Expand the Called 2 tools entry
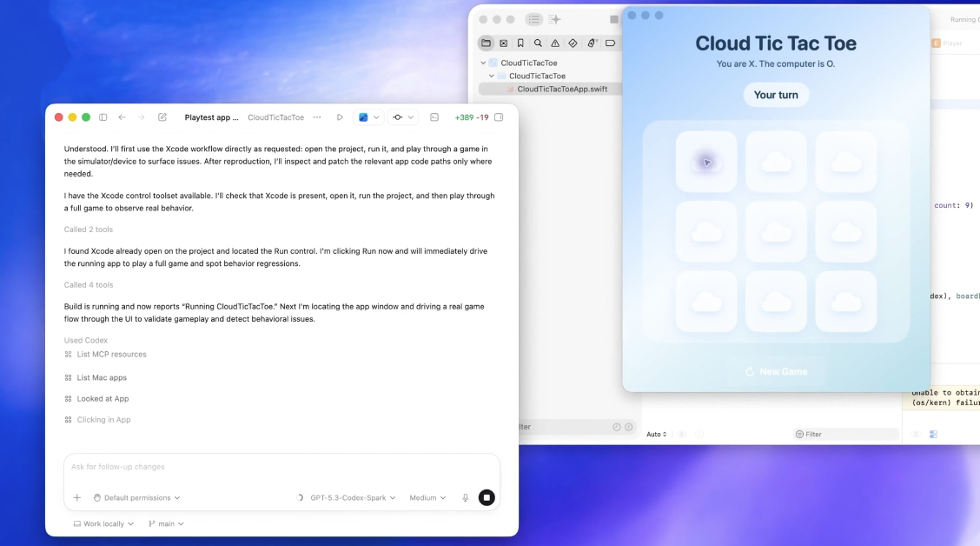Image resolution: width=980 pixels, height=546 pixels. (x=88, y=230)
